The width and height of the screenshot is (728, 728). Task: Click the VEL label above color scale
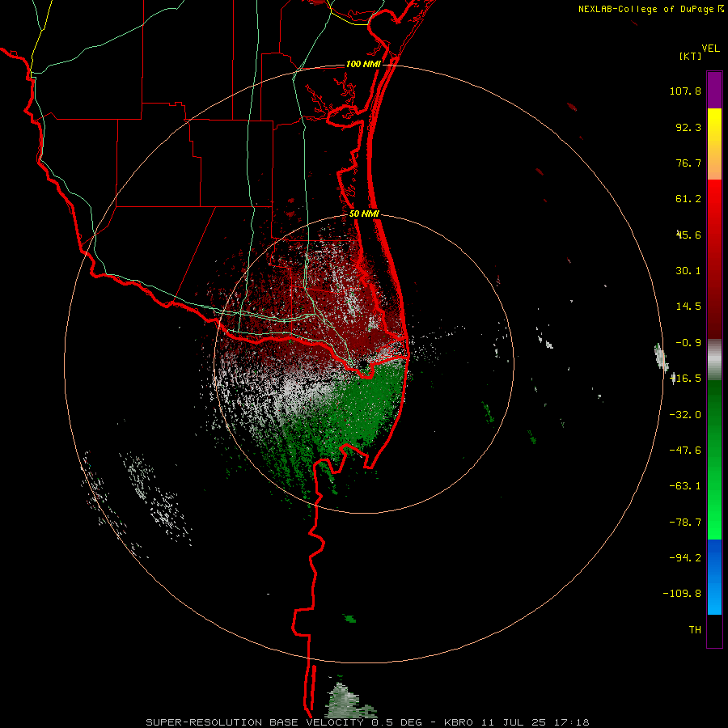click(x=710, y=49)
